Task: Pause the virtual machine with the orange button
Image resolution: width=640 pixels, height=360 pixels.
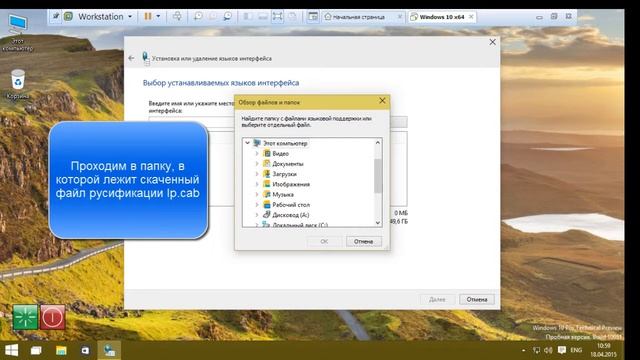Action: (148, 16)
